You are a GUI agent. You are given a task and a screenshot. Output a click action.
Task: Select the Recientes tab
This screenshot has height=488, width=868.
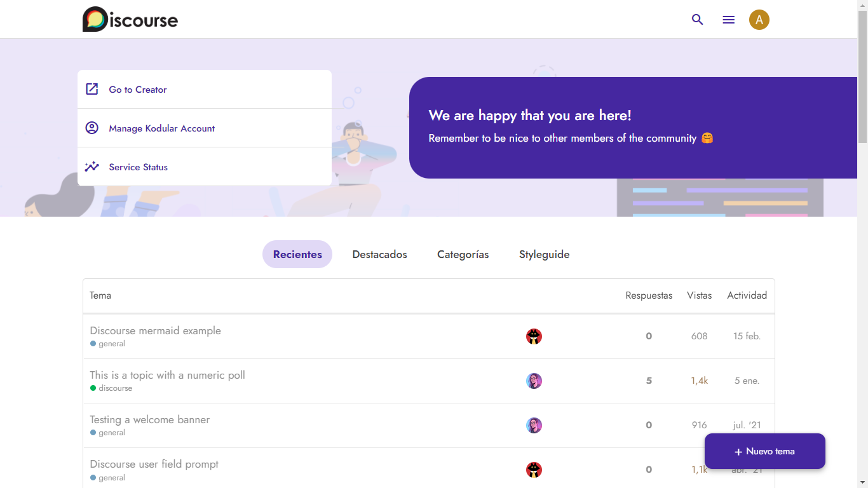click(x=297, y=254)
